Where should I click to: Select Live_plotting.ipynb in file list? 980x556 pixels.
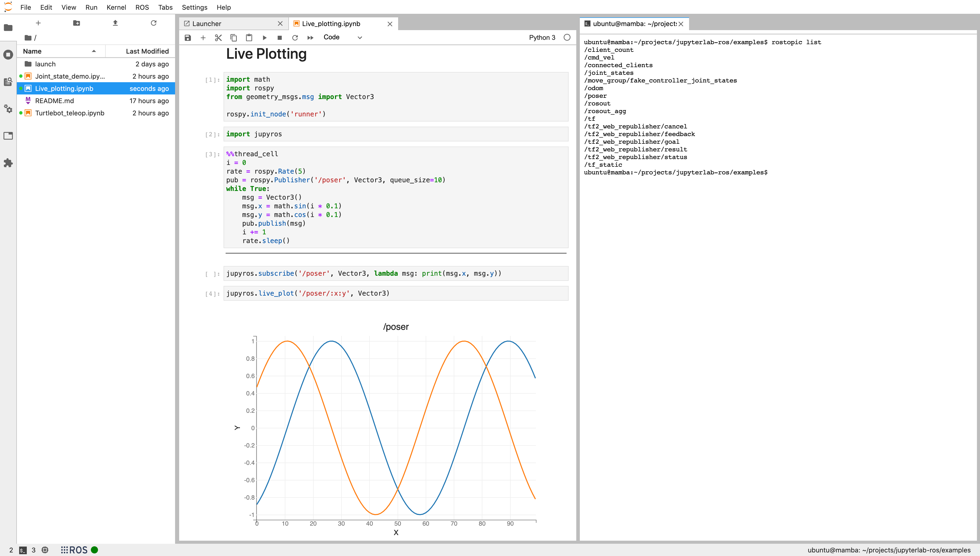[96, 88]
